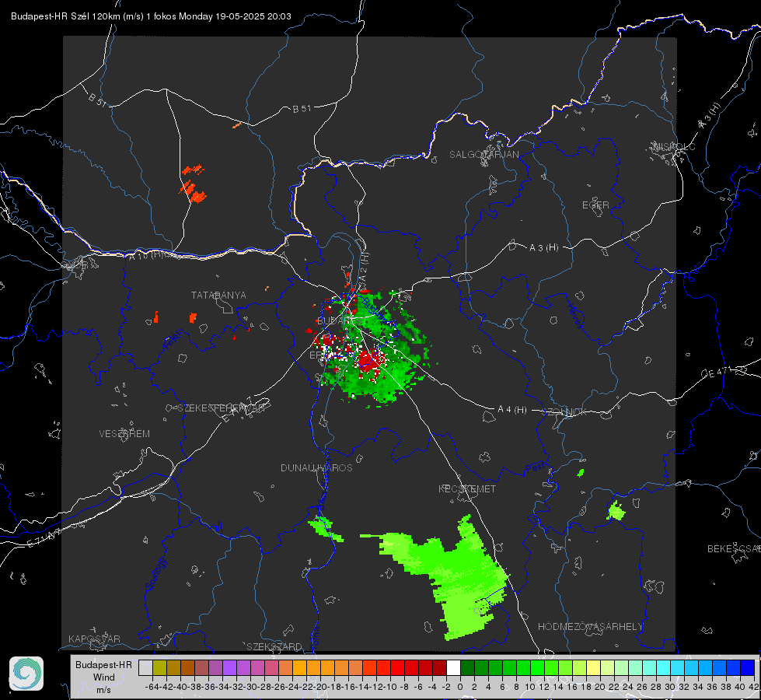Select the light gray first legend swatch
This screenshot has height=700, width=761.
145,668
